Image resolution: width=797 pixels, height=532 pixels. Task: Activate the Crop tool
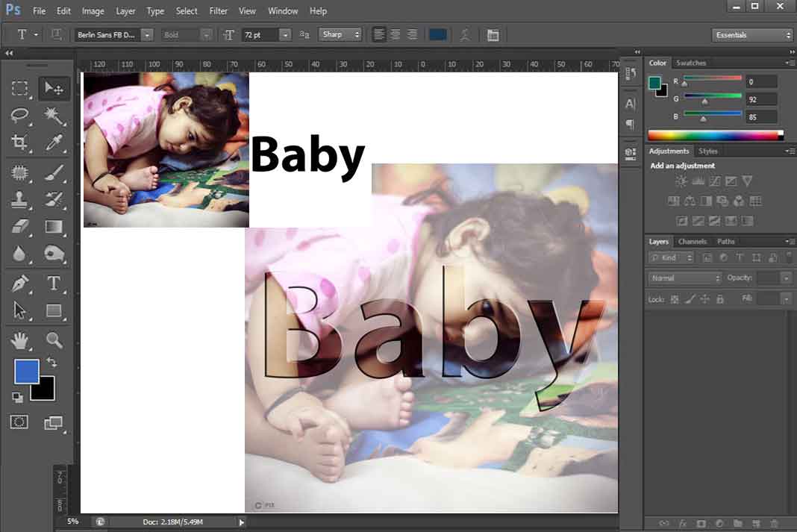19,143
